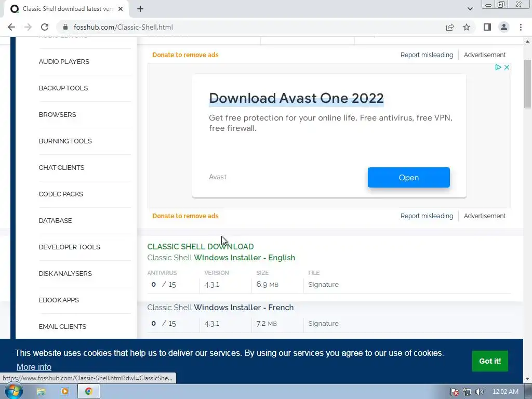
Task: Select the Classic Shell download tab
Action: point(66,9)
